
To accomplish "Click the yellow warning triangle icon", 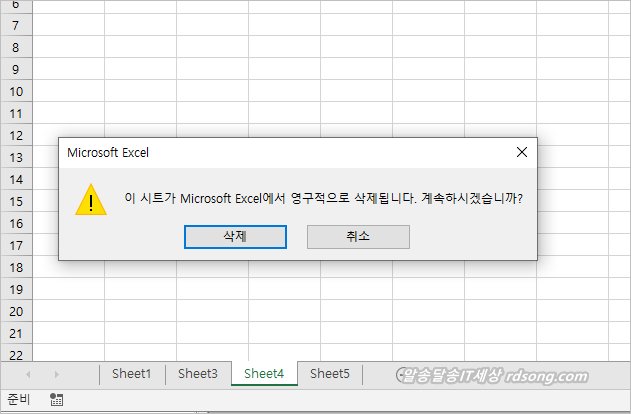I will [x=91, y=199].
